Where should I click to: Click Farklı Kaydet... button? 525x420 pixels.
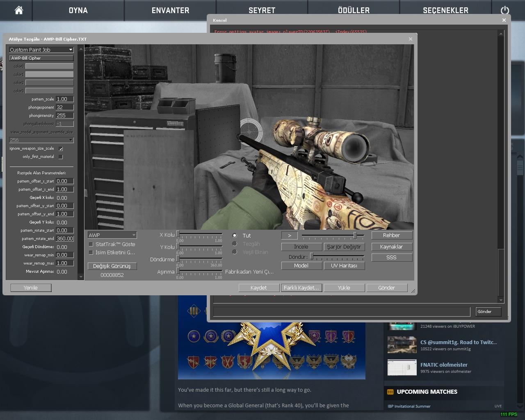point(301,288)
